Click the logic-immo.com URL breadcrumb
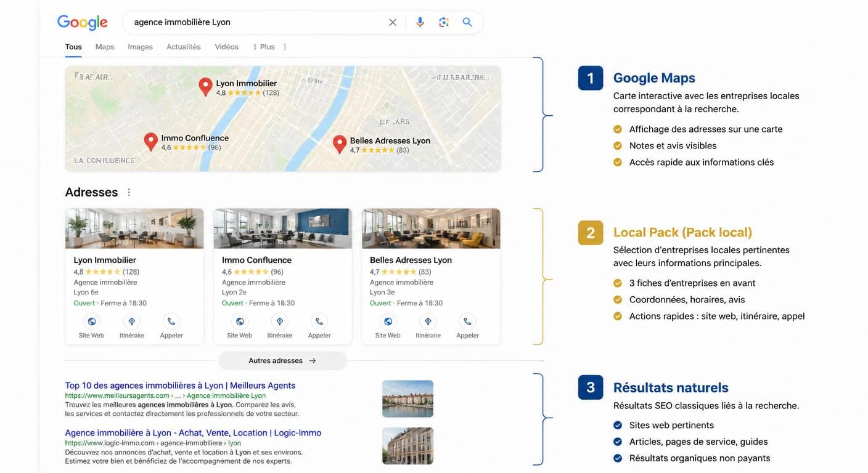The height and width of the screenshot is (473, 868). coord(153,443)
